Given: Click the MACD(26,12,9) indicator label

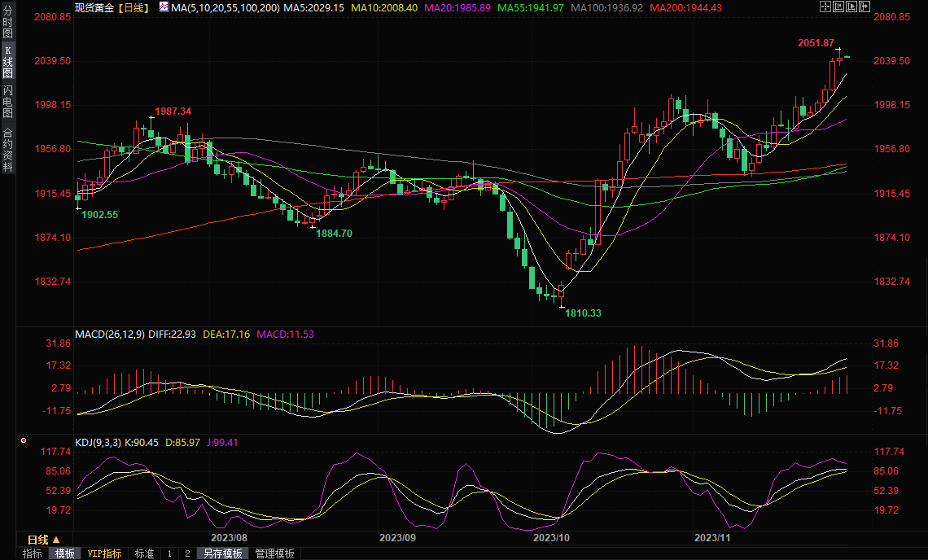Looking at the screenshot, I should point(110,334).
